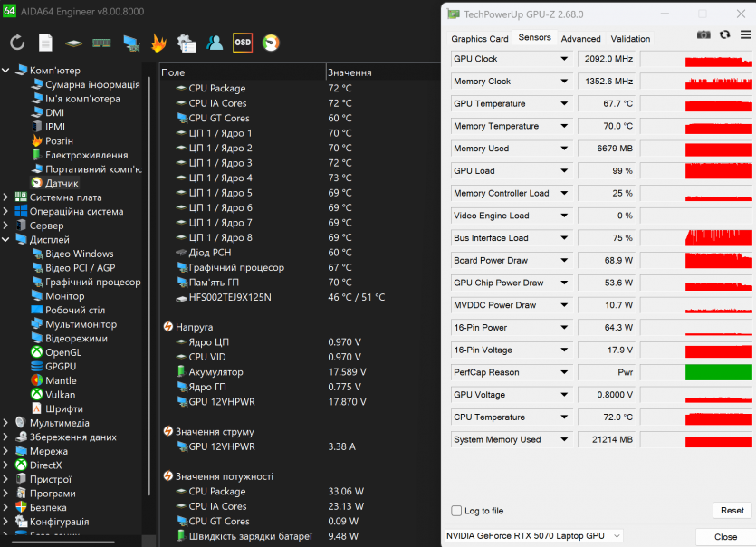Viewport: 756px width, 547px height.
Task: Collapse the Дисплей tree node
Action: pyautogui.click(x=7, y=240)
